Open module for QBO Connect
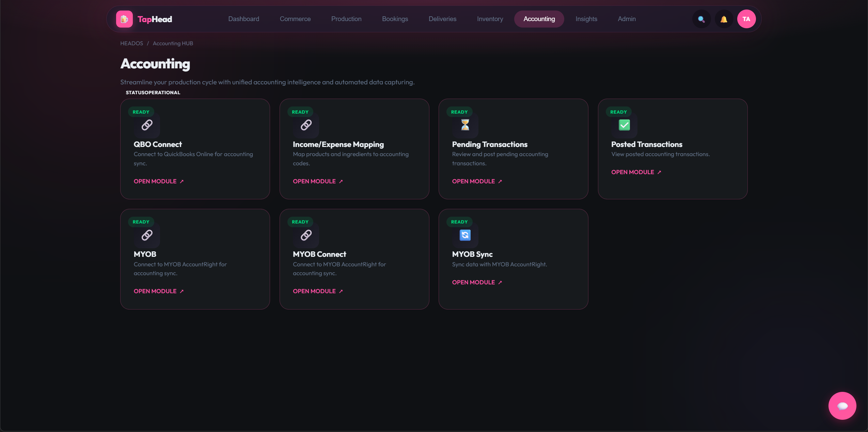This screenshot has height=432, width=868. click(158, 181)
